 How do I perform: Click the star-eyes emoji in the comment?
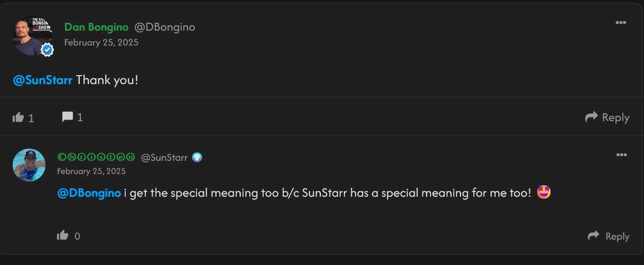[544, 193]
